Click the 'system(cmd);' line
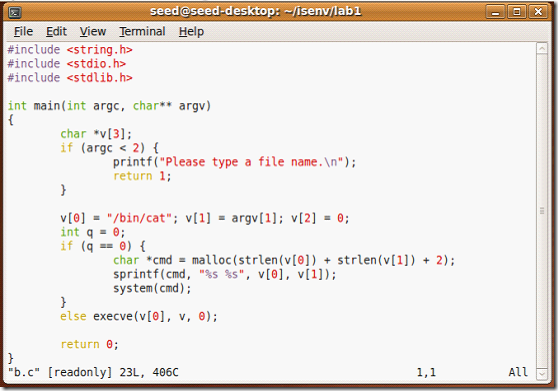 tap(152, 288)
